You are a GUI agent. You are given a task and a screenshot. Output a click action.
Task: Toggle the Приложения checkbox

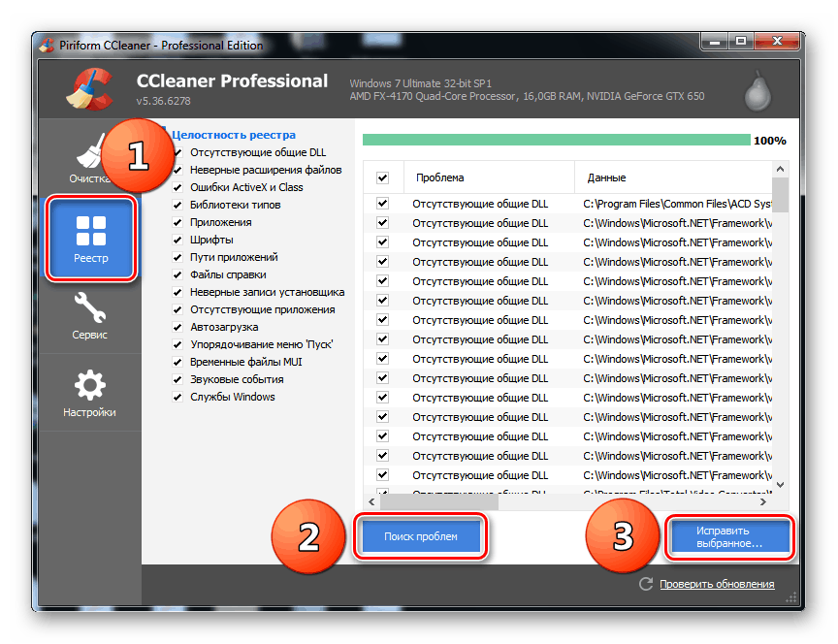177,222
